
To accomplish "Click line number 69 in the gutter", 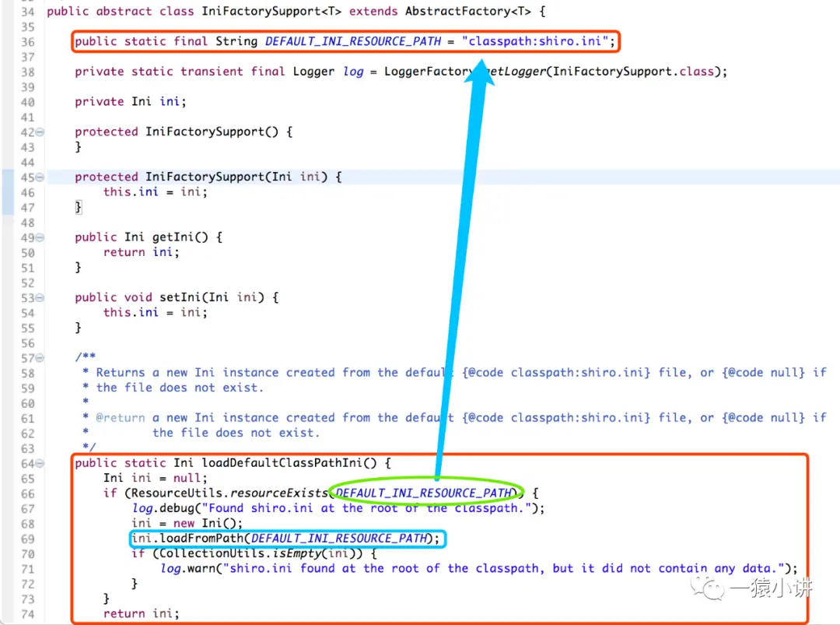I will click(28, 539).
